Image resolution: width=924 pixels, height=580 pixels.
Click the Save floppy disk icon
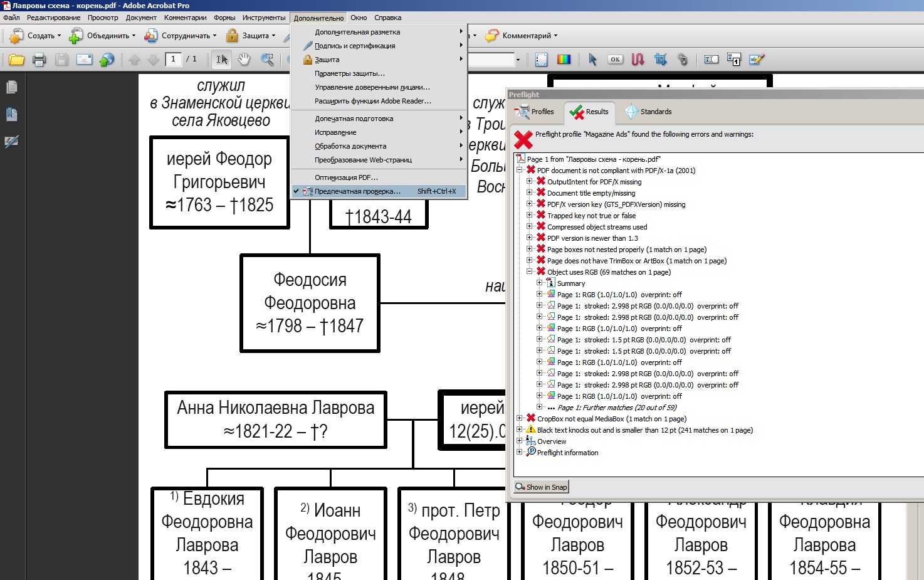click(61, 60)
